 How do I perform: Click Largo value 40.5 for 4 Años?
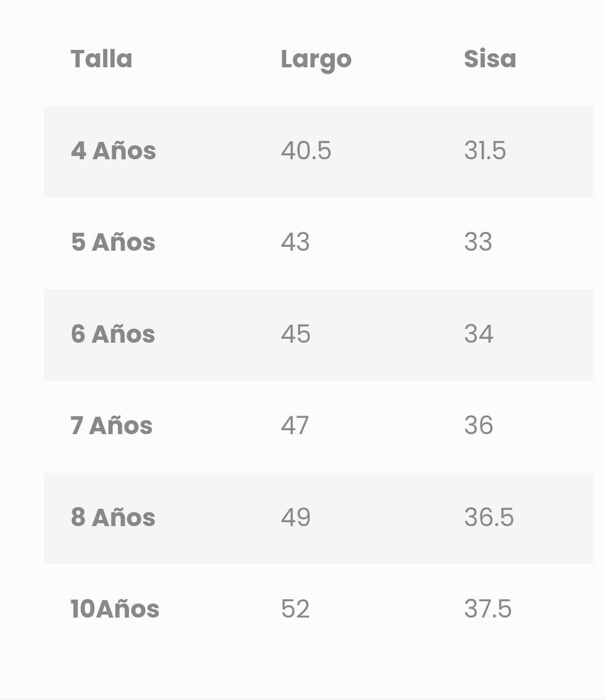(x=306, y=151)
